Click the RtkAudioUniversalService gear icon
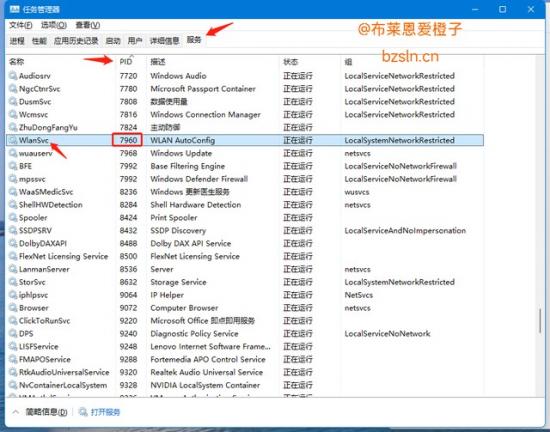Image resolution: width=550 pixels, height=432 pixels. 13,372
